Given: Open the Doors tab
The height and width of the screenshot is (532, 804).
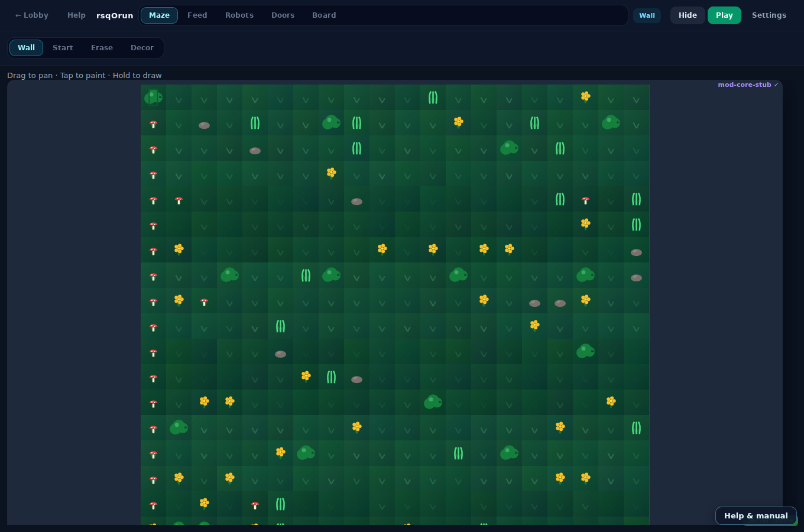Looking at the screenshot, I should [x=283, y=15].
